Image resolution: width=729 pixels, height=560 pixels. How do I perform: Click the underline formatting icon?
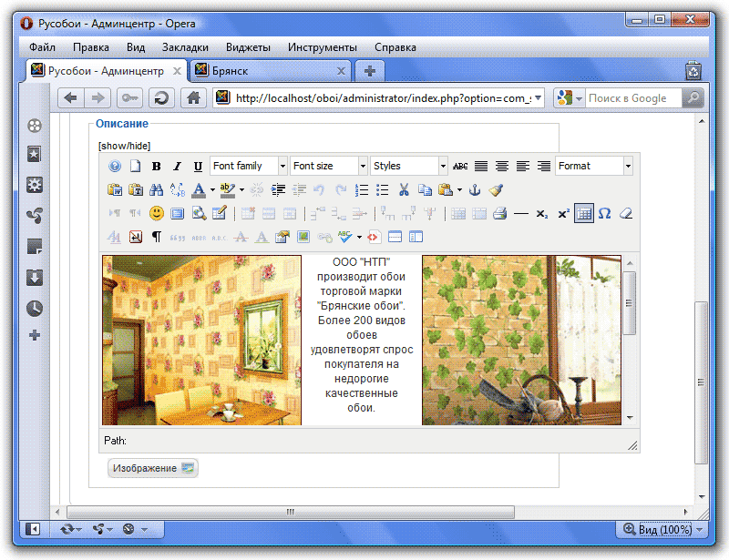[198, 167]
